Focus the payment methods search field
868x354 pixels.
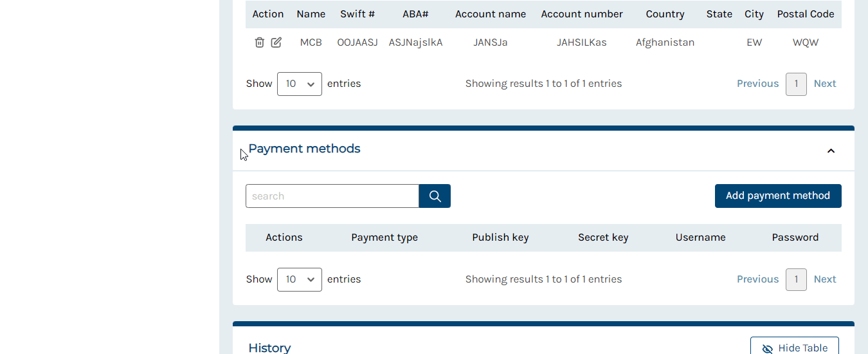[332, 196]
